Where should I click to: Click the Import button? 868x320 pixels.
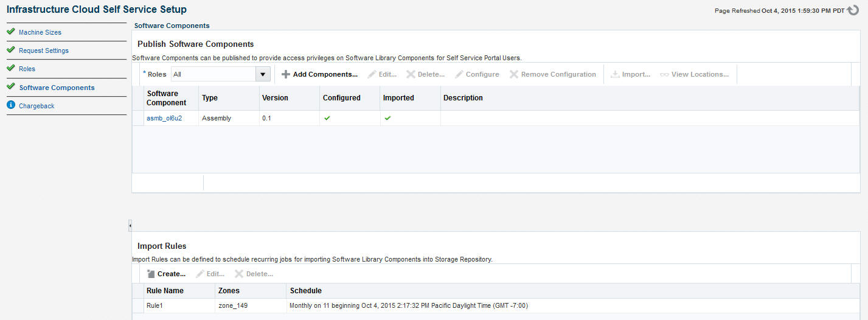(631, 74)
